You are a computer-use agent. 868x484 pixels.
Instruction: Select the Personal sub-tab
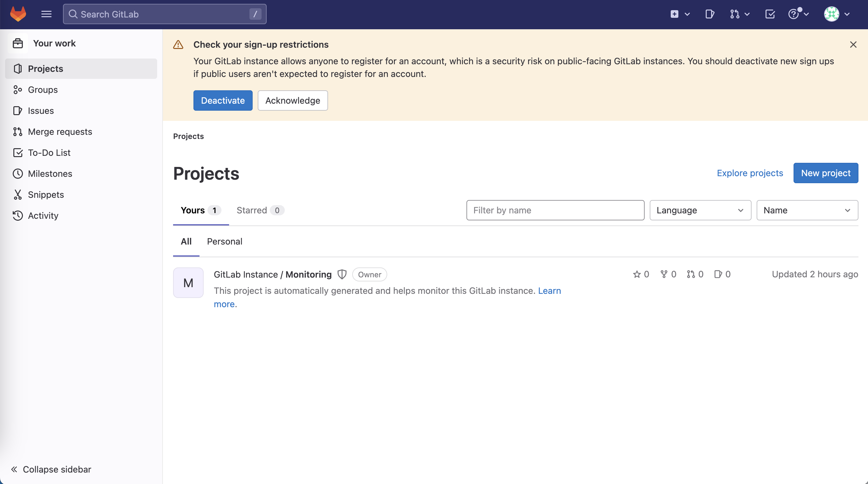pyautogui.click(x=224, y=241)
